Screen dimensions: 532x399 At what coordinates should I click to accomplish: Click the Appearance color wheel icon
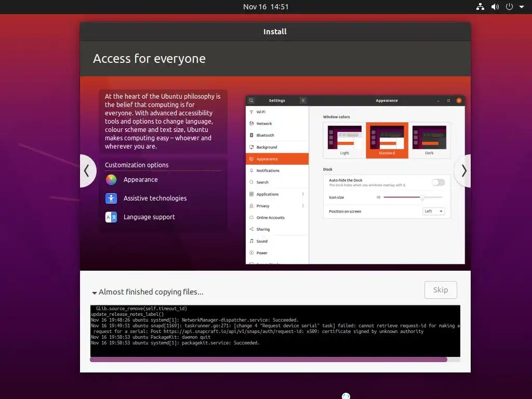(111, 179)
